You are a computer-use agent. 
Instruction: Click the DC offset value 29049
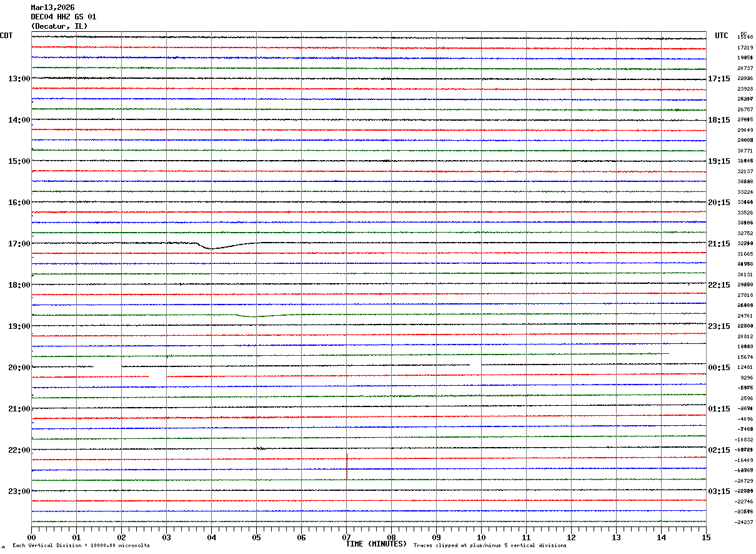pyautogui.click(x=745, y=130)
